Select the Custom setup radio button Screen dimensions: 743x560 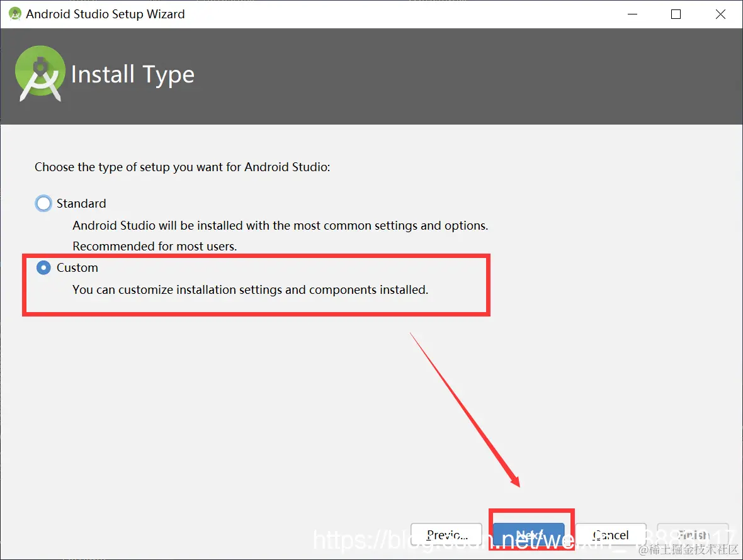[x=43, y=268]
